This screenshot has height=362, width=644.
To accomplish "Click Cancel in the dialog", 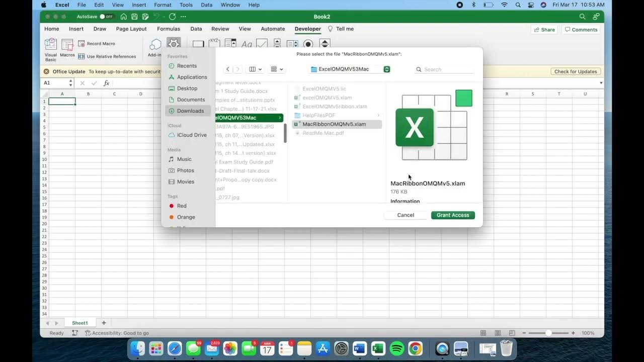I will pos(406,215).
